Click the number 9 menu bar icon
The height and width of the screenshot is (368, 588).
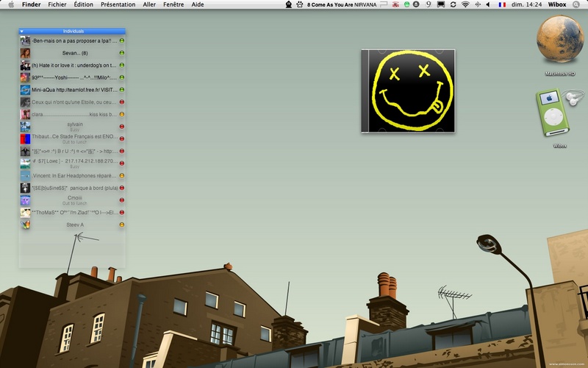coord(429,4)
